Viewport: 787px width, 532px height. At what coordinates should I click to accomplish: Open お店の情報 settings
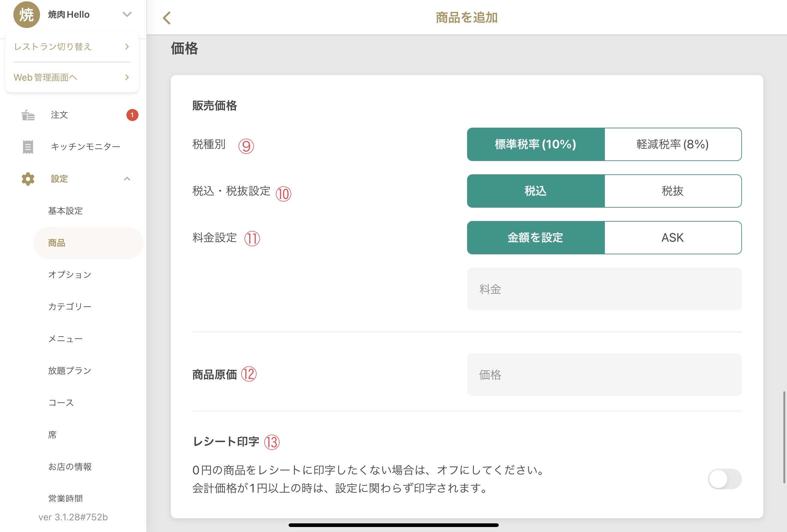70,467
